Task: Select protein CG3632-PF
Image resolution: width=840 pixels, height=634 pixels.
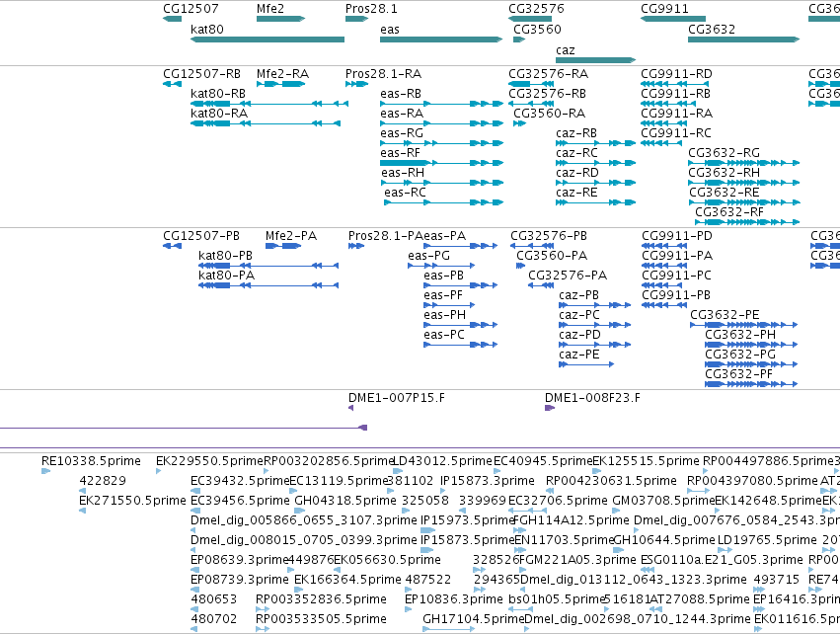Action: point(738,375)
